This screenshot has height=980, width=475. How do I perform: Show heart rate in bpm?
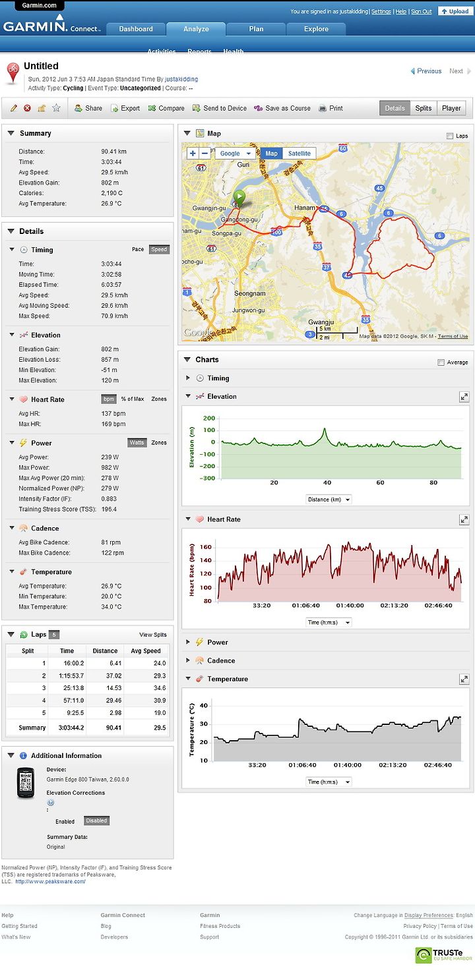point(109,399)
